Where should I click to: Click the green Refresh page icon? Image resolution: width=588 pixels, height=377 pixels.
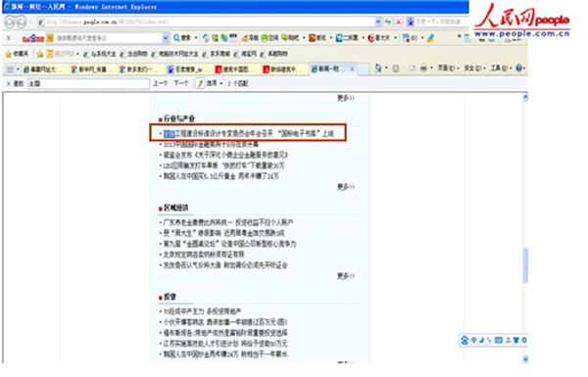pyautogui.click(x=388, y=23)
